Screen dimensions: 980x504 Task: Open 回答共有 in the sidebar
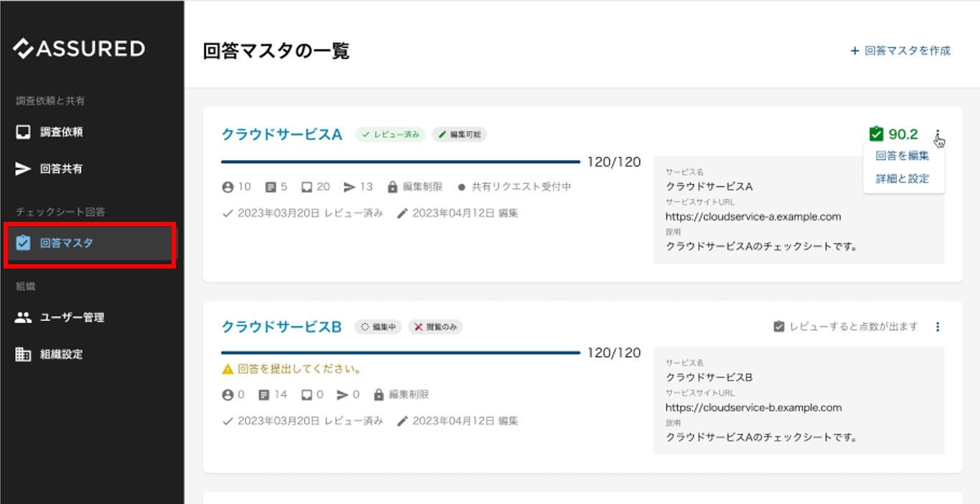pos(61,169)
